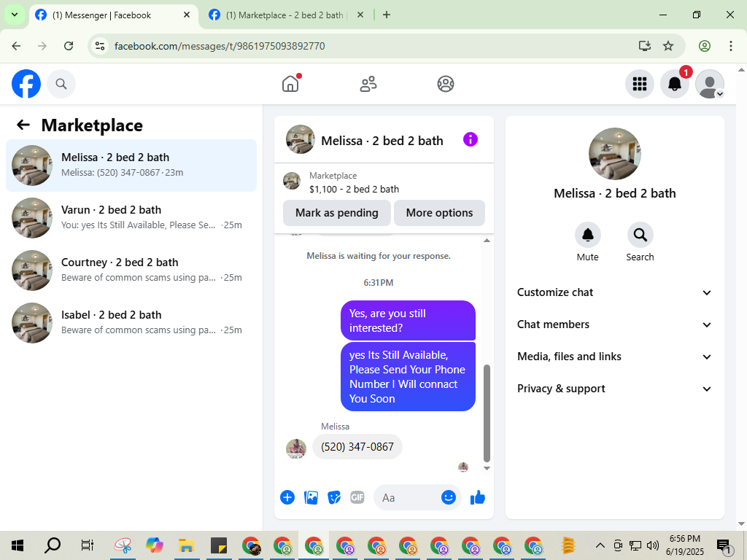Expand the Chat members section
This screenshot has height=560, width=747.
click(x=614, y=324)
